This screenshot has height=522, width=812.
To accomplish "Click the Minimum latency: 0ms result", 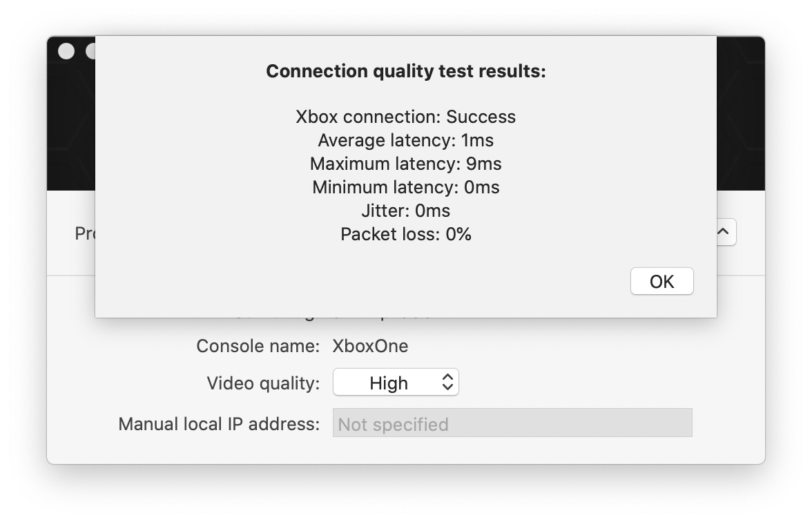I will pyautogui.click(x=405, y=187).
